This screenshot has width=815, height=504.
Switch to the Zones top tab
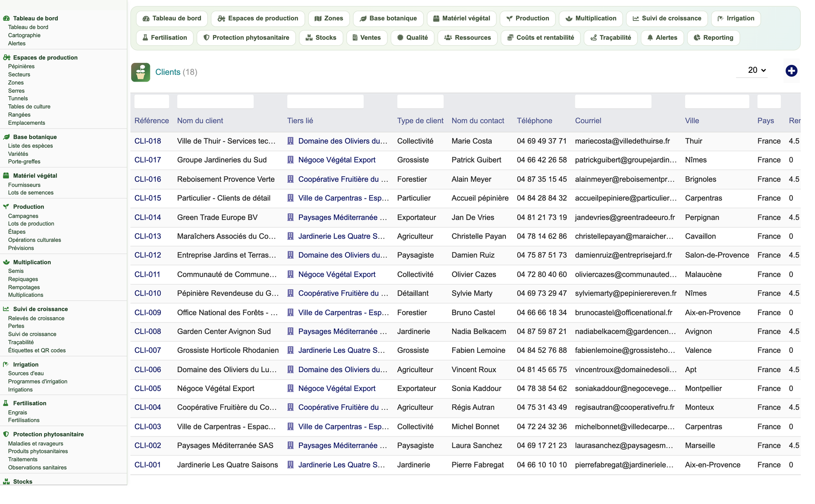[x=329, y=18]
